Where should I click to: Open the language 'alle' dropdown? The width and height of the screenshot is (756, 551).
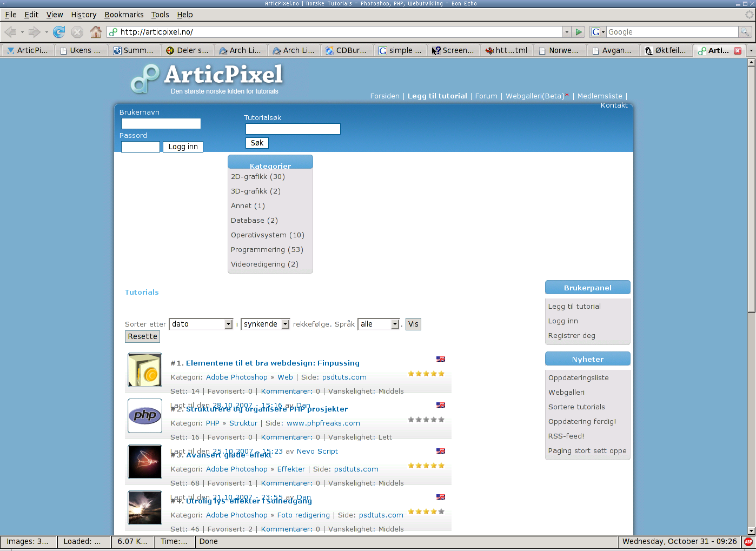coord(379,324)
